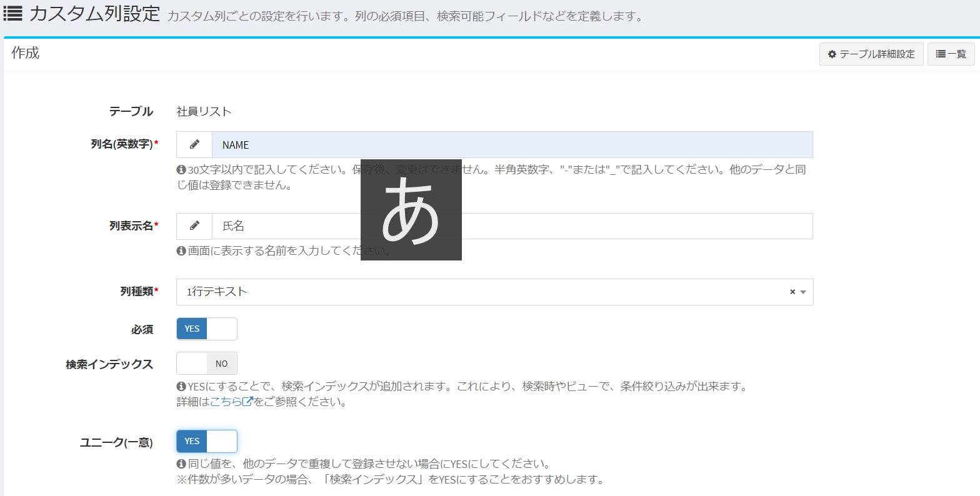Click the info icon before YESにすることで hint

pyautogui.click(x=181, y=387)
